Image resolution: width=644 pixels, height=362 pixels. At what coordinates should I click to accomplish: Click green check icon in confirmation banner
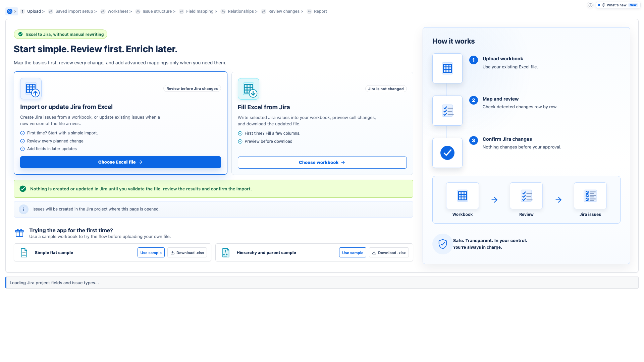tap(23, 189)
